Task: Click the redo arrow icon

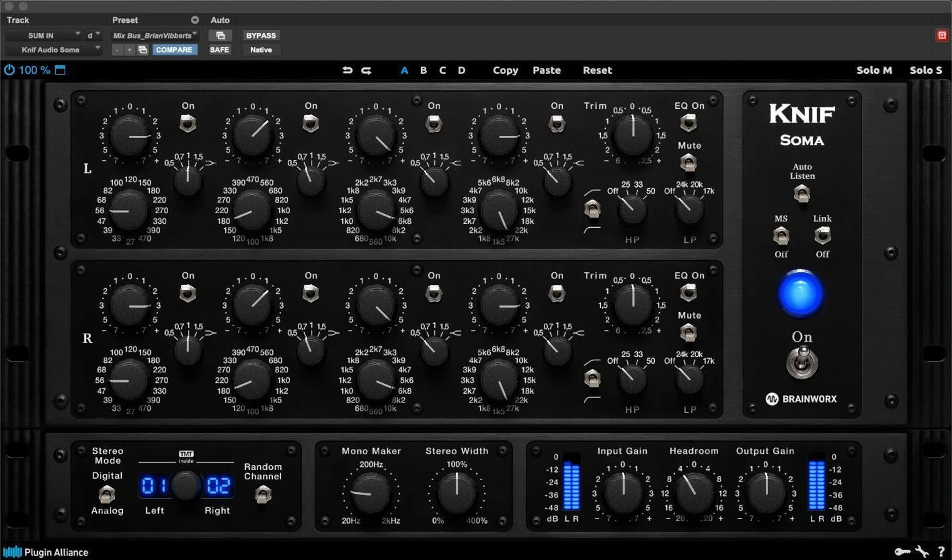Action: 366,70
